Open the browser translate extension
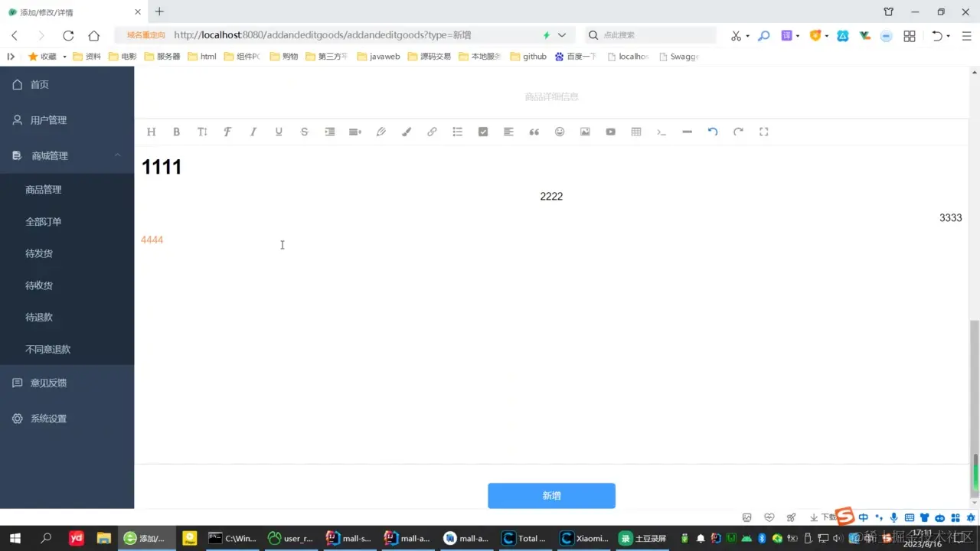Image resolution: width=980 pixels, height=551 pixels. pos(786,35)
